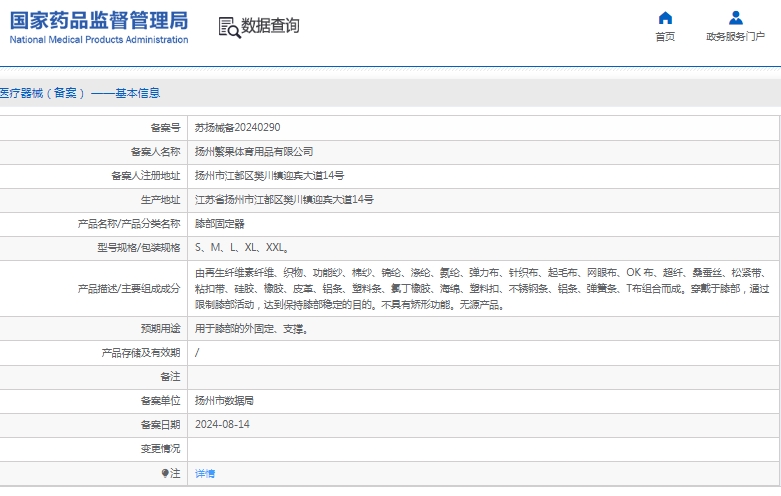This screenshot has height=496, width=781.
Task: Open the 详情 details link
Action: 205,474
